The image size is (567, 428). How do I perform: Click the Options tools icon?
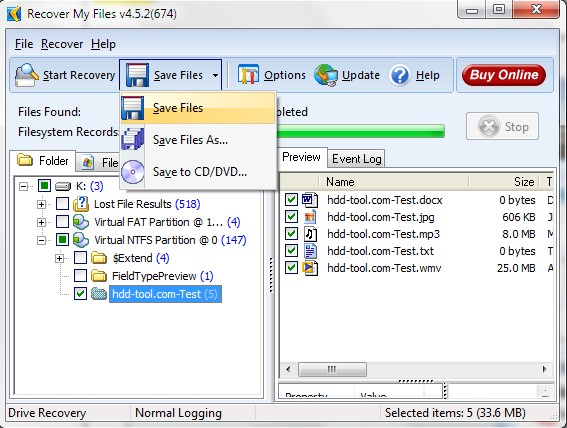pos(248,75)
